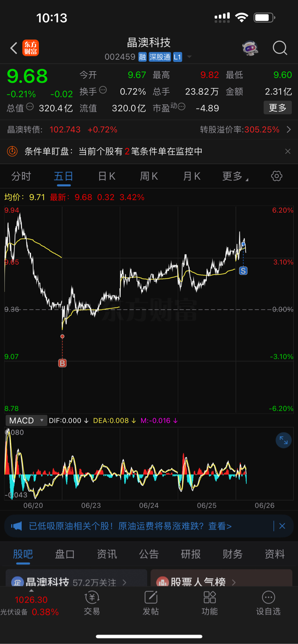This screenshot has height=644, width=298.
Task: Expand stock title dropdown arrow
Action: 189,57
